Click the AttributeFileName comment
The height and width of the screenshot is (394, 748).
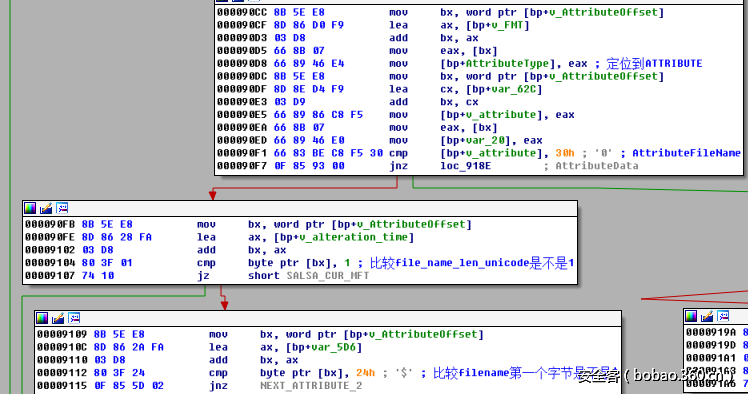coord(686,153)
